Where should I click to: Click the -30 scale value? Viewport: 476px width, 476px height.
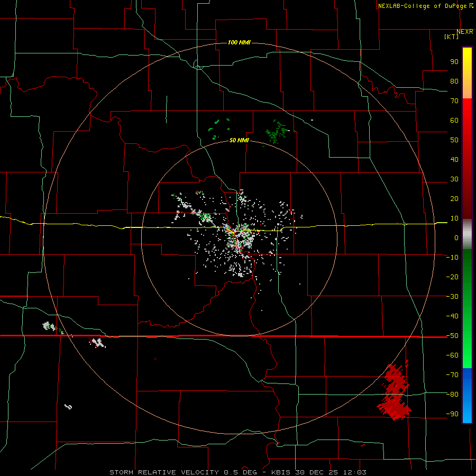452,297
